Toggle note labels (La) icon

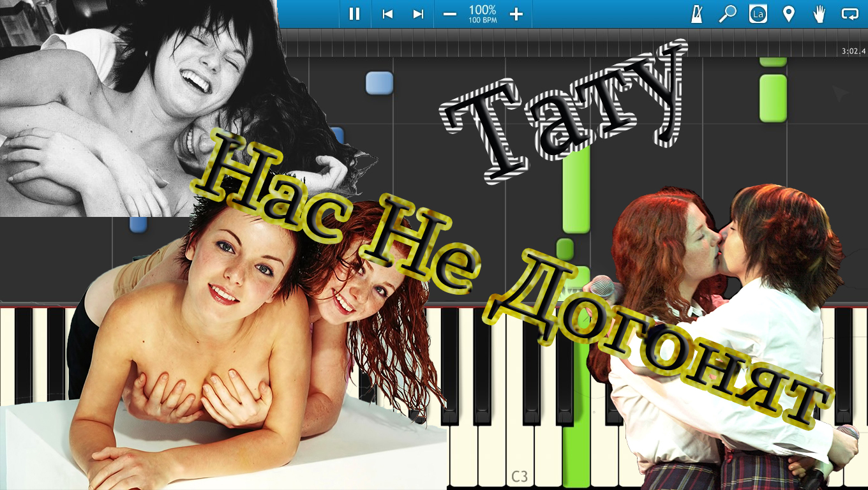click(758, 14)
